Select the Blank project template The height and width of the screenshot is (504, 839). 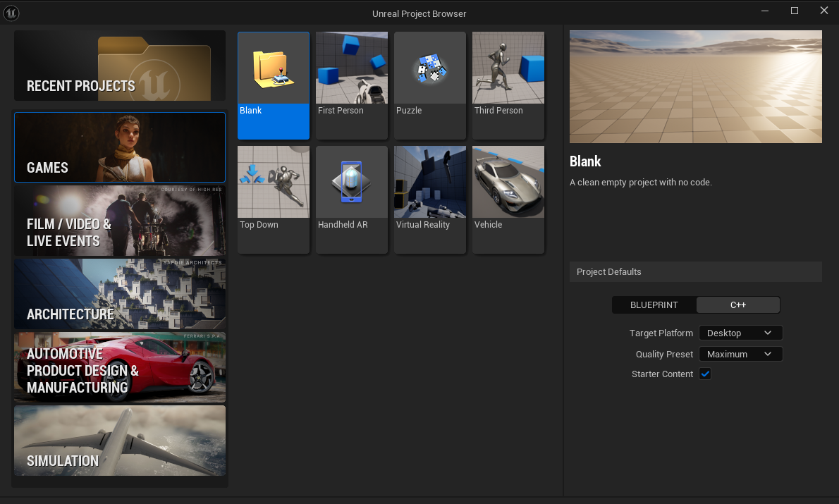click(274, 85)
